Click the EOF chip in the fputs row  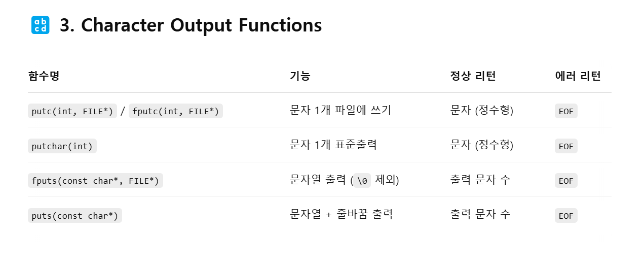[566, 181]
